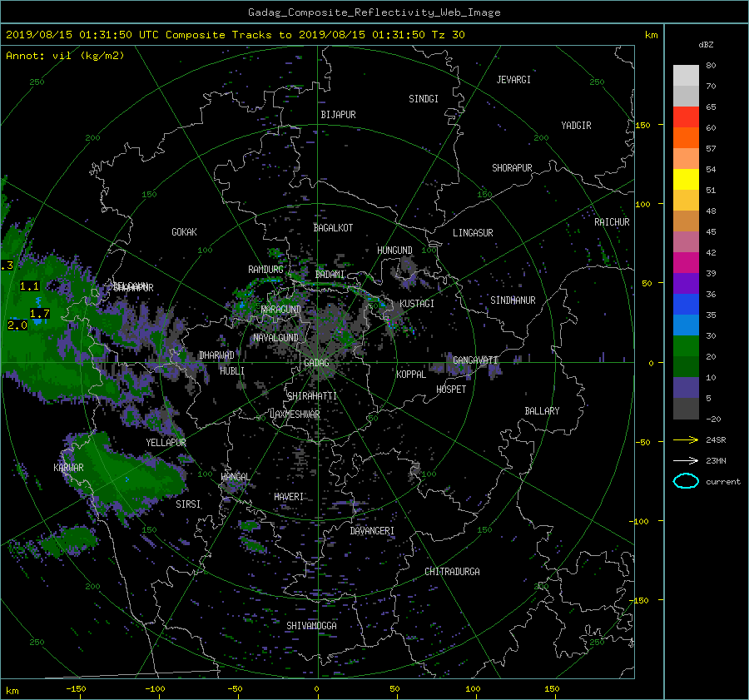The height and width of the screenshot is (700, 749).
Task: Click the dBZ legend heading
Action: pos(706,45)
